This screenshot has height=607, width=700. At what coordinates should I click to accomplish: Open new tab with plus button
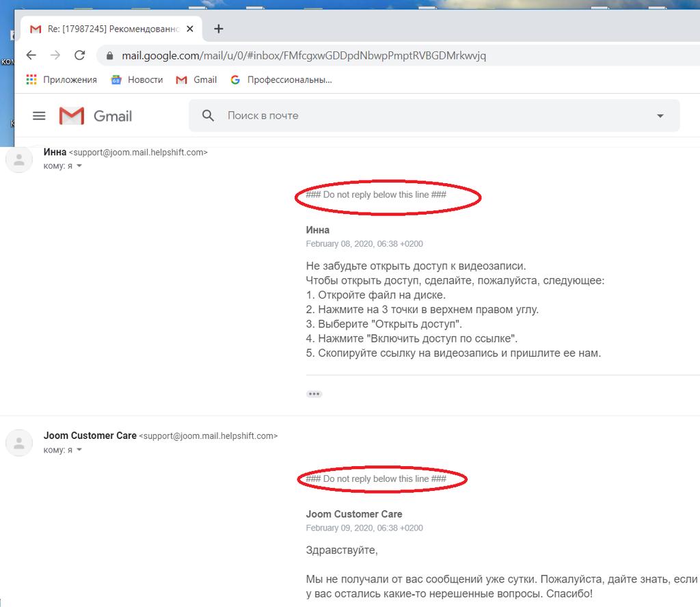(x=219, y=29)
